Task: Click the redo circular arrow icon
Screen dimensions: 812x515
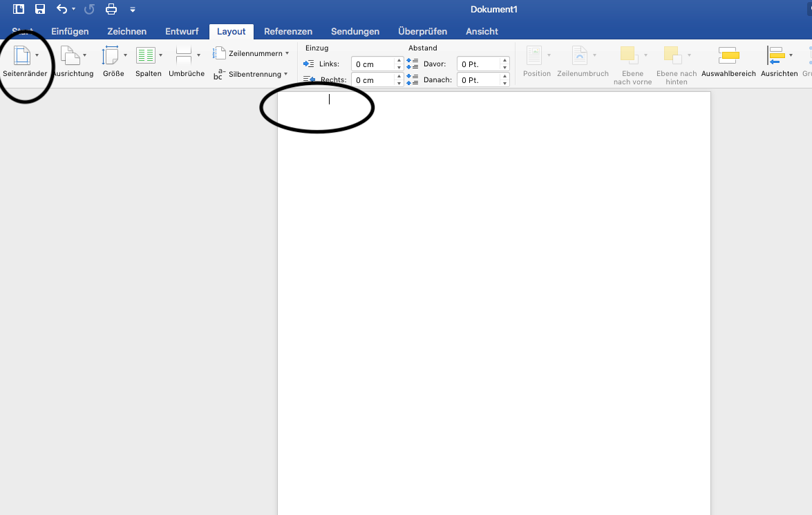Action: pos(89,9)
